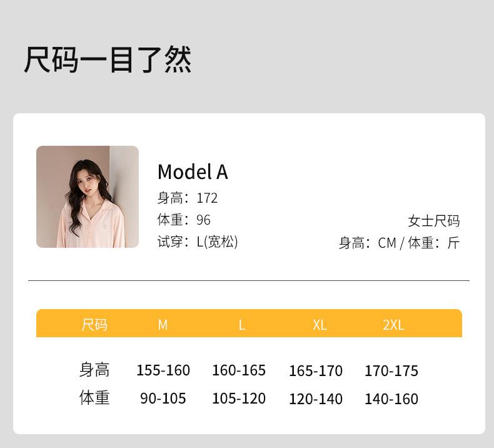
Task: Click the 女士尺码 label
Action: point(433,221)
